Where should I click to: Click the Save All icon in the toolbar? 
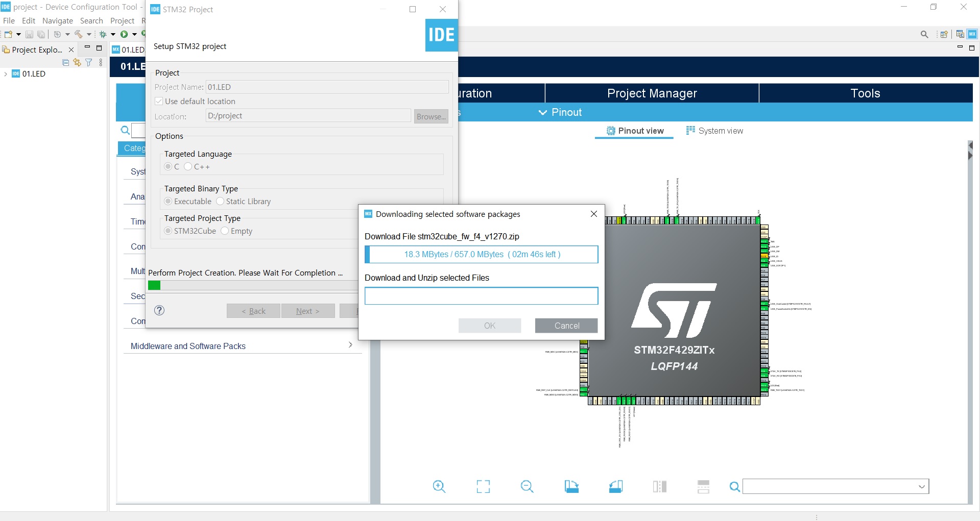click(41, 34)
